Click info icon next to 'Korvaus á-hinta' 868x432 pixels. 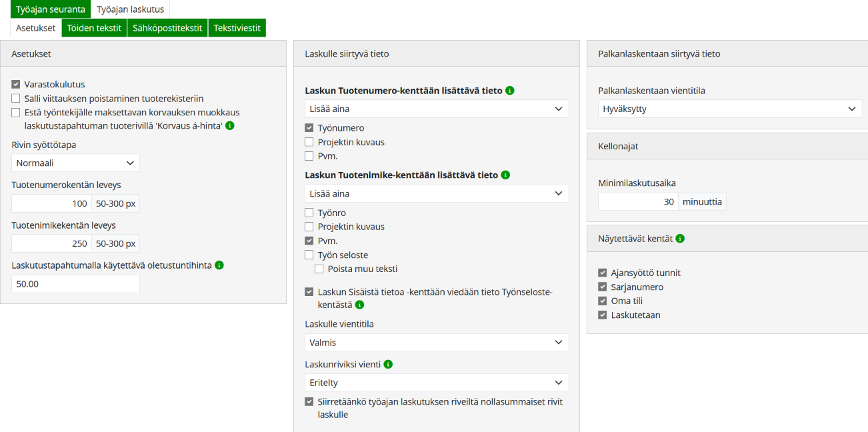click(230, 125)
